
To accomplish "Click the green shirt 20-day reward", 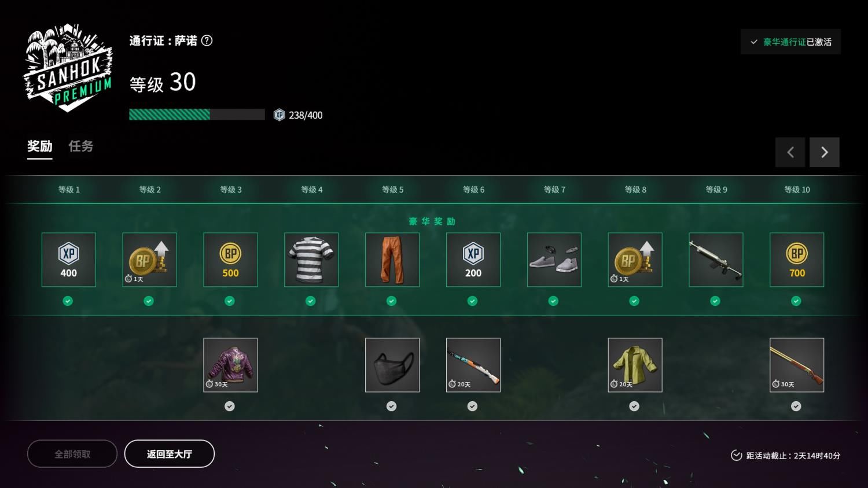I will pos(635,365).
